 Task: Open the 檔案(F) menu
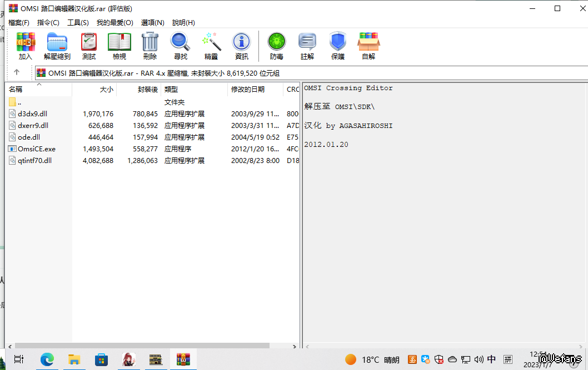pyautogui.click(x=19, y=23)
